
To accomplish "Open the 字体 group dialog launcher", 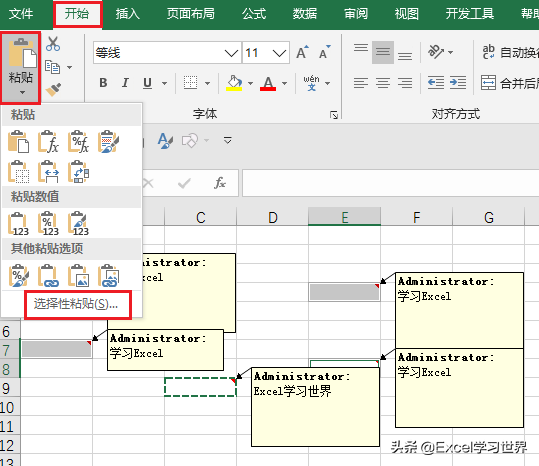I will [334, 115].
